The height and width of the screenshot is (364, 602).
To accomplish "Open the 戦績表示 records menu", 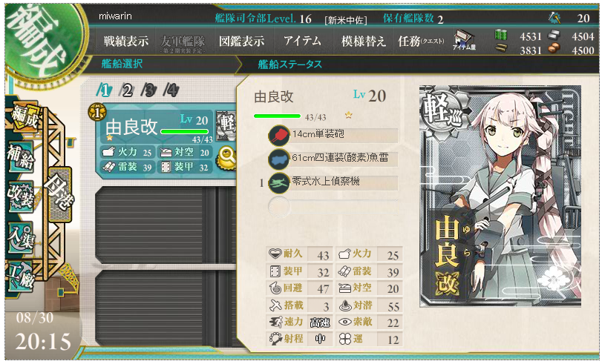I will coord(126,41).
